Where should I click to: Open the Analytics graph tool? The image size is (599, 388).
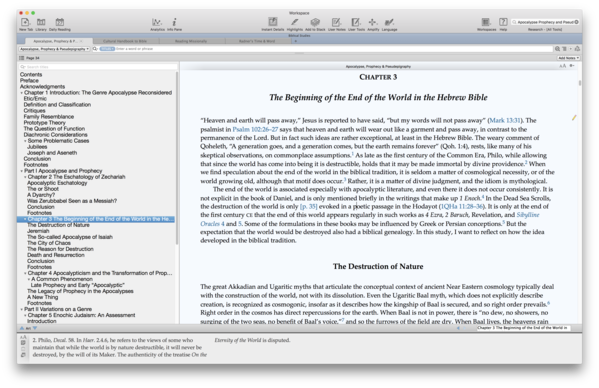pyautogui.click(x=157, y=23)
